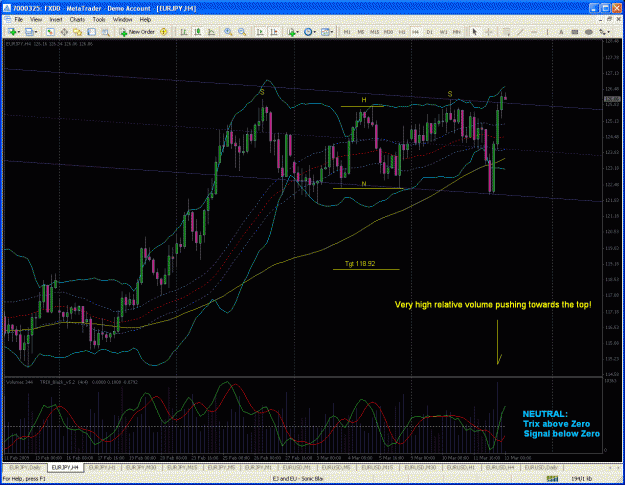Viewport: 625px width, 485px height.
Task: Switch chart to candlesticks
Action: click(x=198, y=32)
